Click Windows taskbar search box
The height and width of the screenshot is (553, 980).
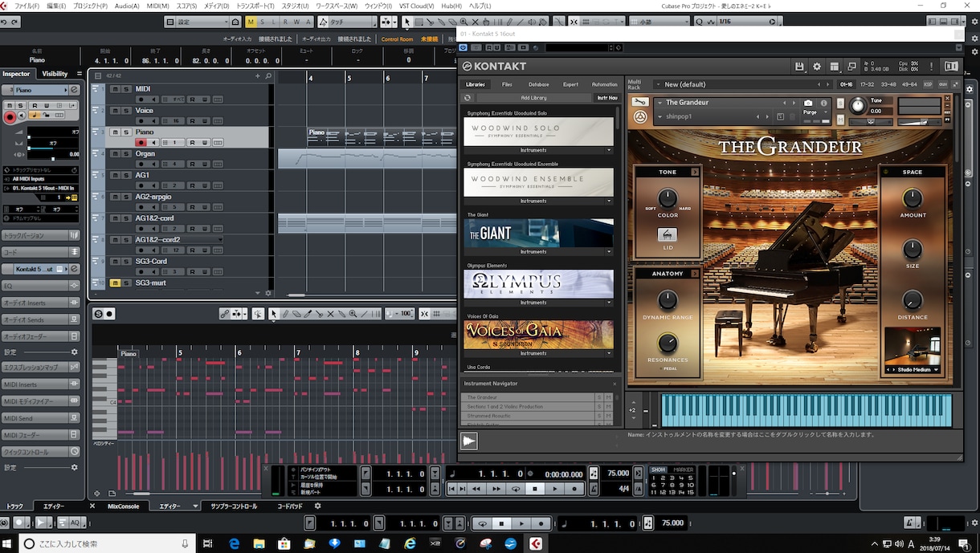(107, 543)
